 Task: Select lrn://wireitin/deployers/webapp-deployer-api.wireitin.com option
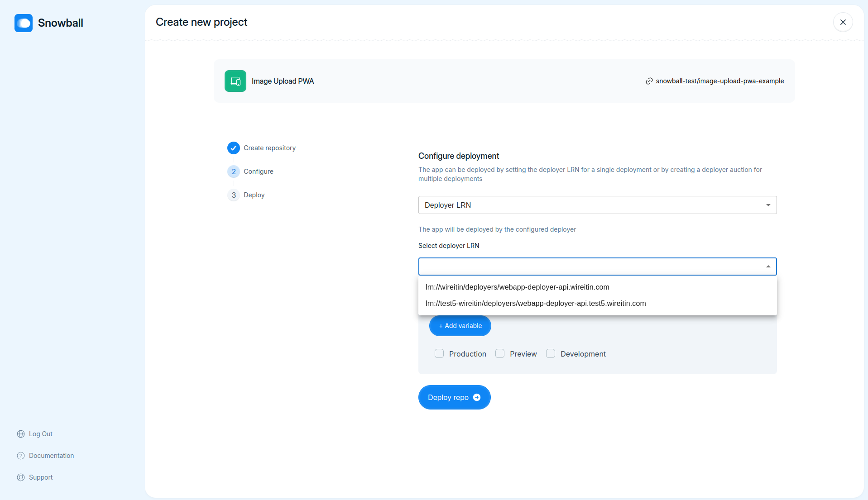[517, 287]
